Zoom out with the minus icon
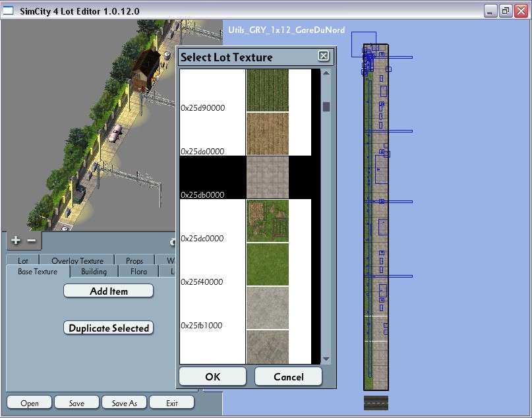 click(32, 240)
